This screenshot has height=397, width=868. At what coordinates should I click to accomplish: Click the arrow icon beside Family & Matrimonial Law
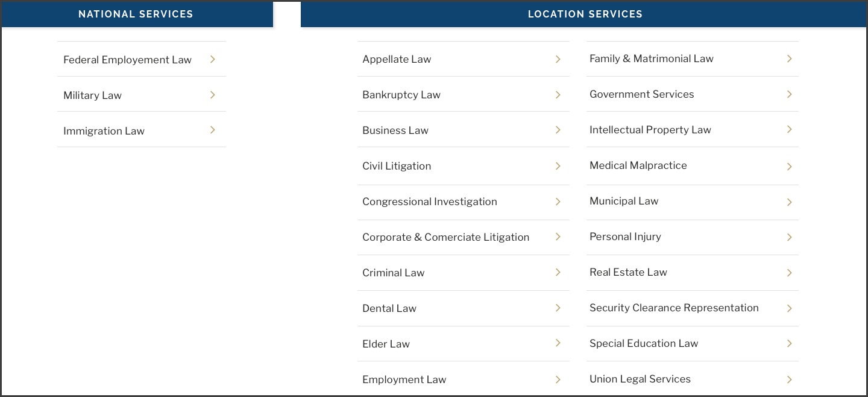(790, 59)
